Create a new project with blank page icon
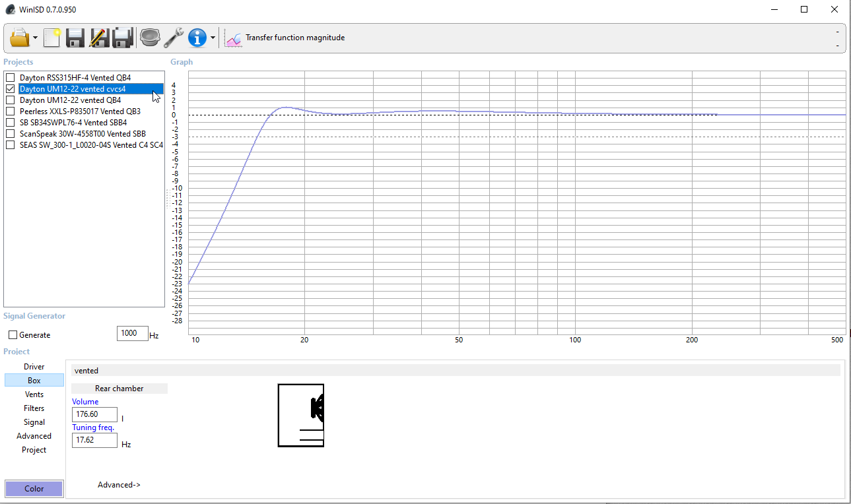The image size is (851, 504). (x=51, y=38)
